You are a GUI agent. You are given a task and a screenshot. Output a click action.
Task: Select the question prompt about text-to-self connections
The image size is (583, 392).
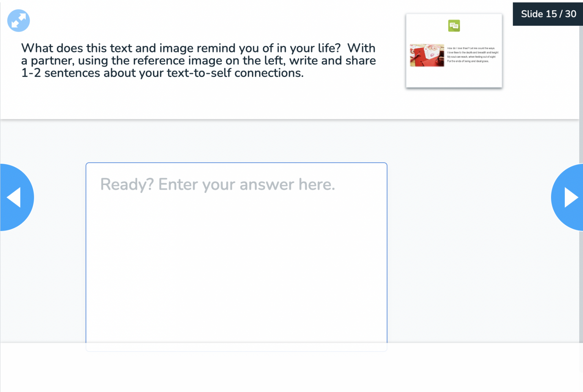[198, 60]
